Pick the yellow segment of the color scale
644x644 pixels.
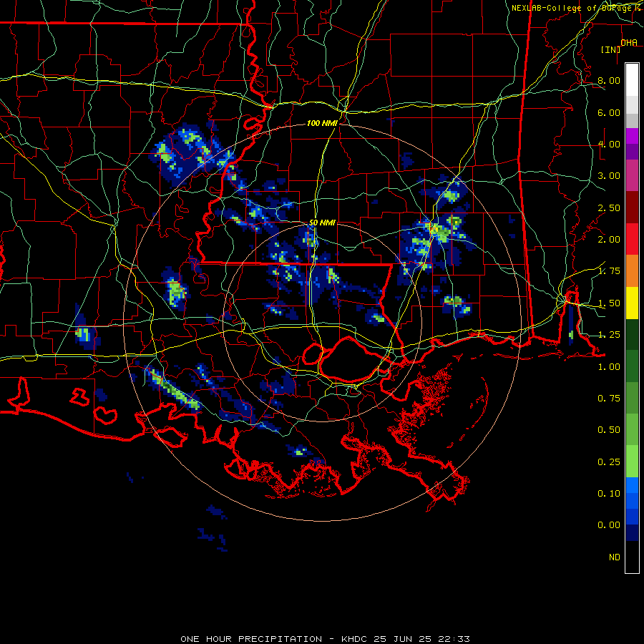[632, 303]
